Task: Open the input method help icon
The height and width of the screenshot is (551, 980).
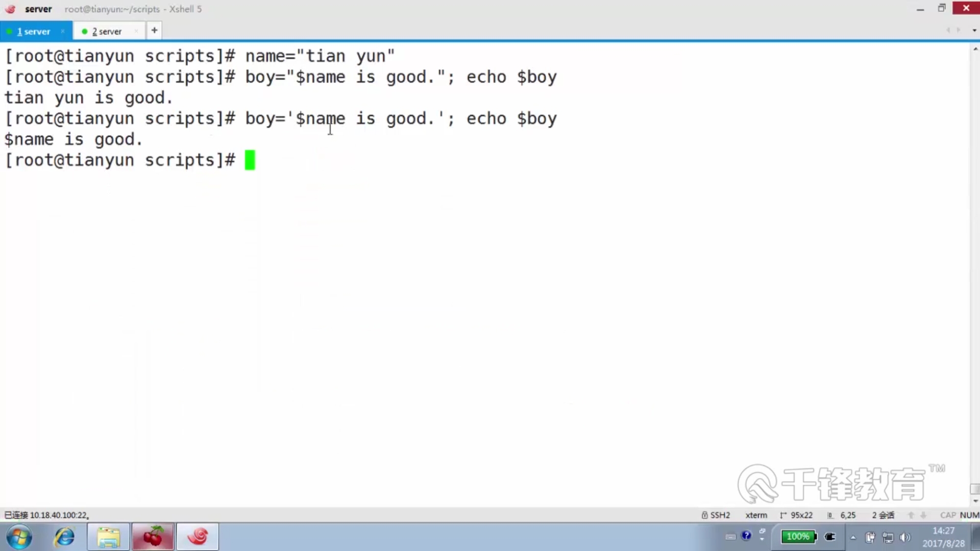Action: (x=746, y=535)
